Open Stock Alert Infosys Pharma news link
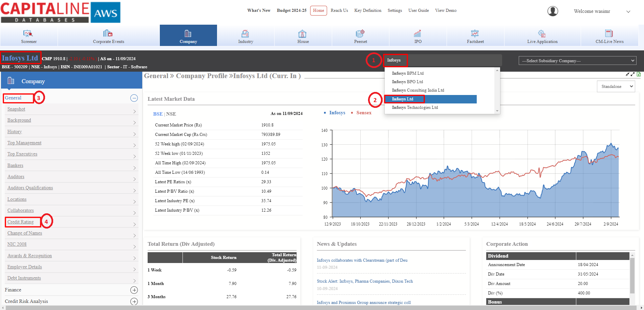Viewport: 644px width, 310px height. click(x=365, y=281)
